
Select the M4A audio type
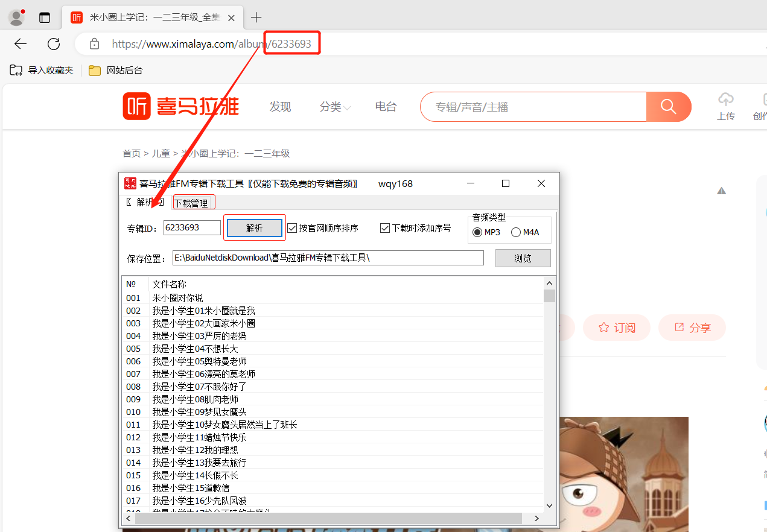(x=525, y=232)
